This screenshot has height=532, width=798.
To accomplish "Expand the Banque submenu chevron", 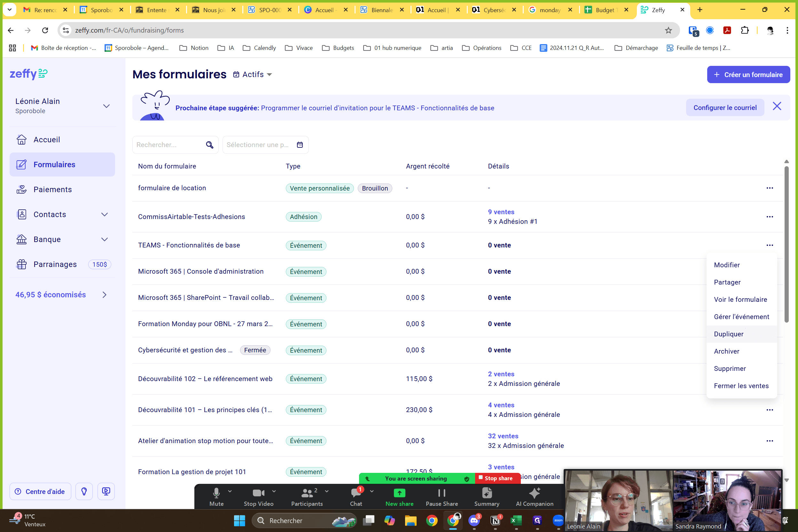I will tap(105, 239).
